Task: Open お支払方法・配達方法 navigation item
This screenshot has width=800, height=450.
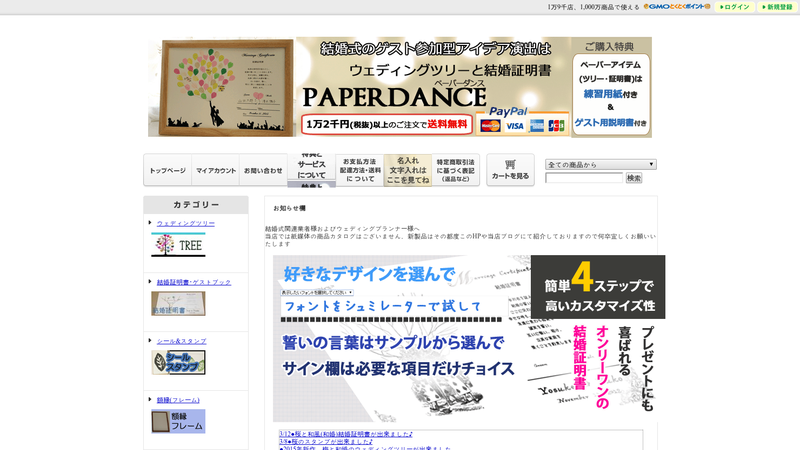Action: point(360,170)
